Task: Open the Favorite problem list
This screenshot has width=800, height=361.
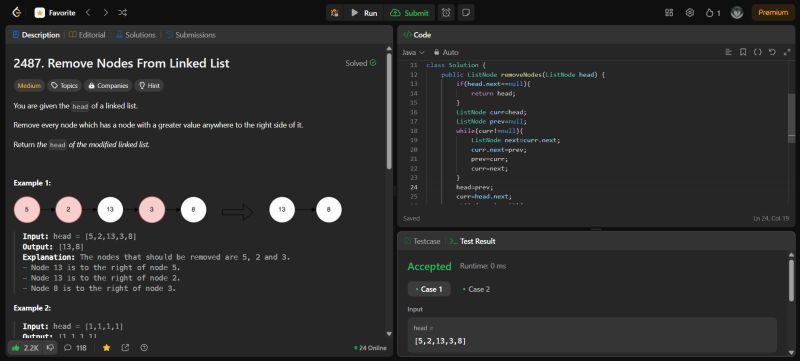Action: tap(55, 13)
